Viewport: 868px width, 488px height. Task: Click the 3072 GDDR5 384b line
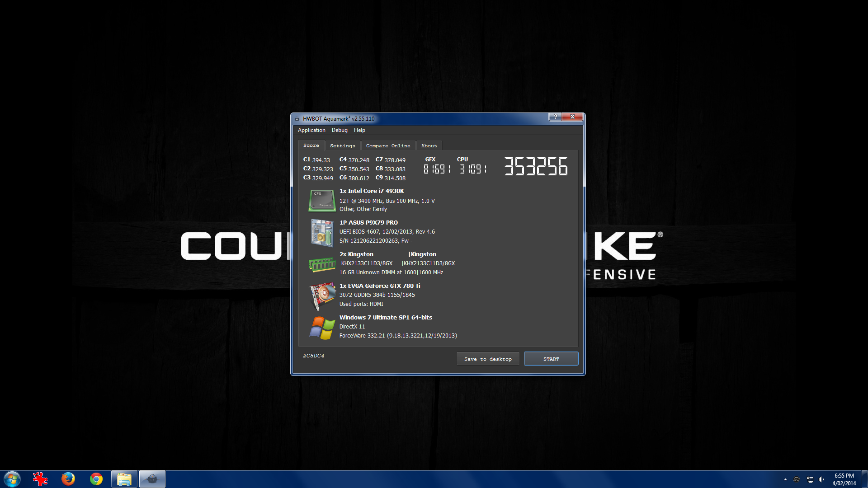click(377, 295)
